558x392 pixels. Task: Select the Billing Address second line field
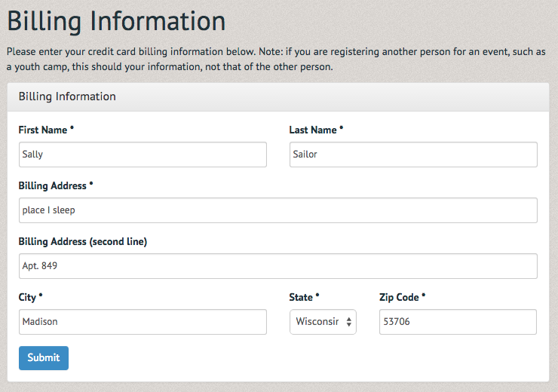click(278, 266)
